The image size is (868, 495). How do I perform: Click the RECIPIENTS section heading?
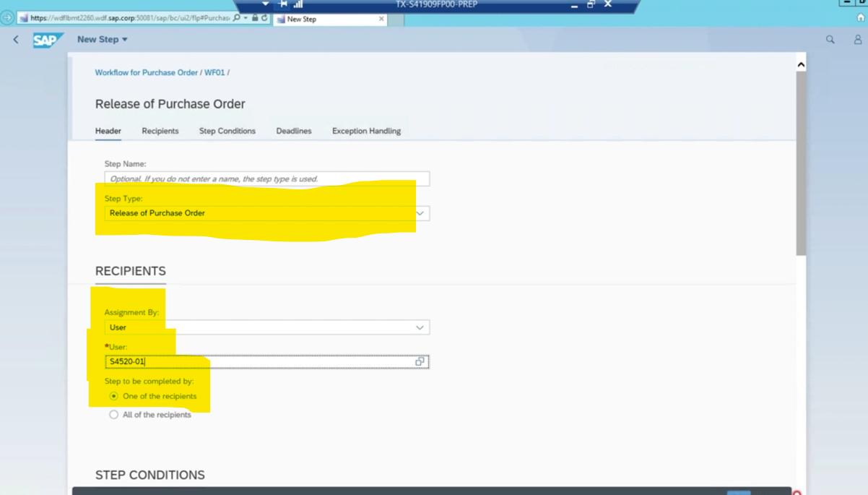[x=131, y=271]
